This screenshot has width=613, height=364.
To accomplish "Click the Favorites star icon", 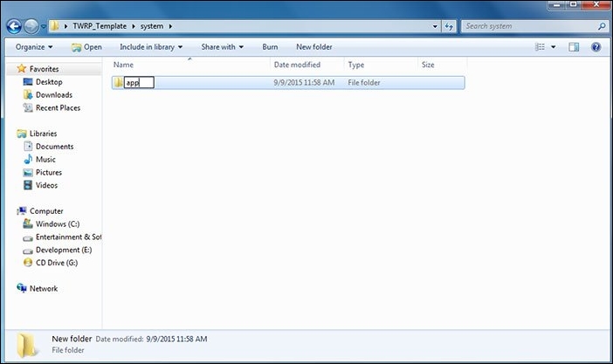I will (x=22, y=68).
